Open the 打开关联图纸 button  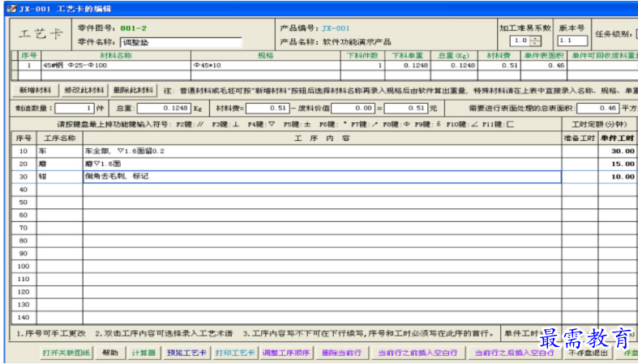(66, 353)
